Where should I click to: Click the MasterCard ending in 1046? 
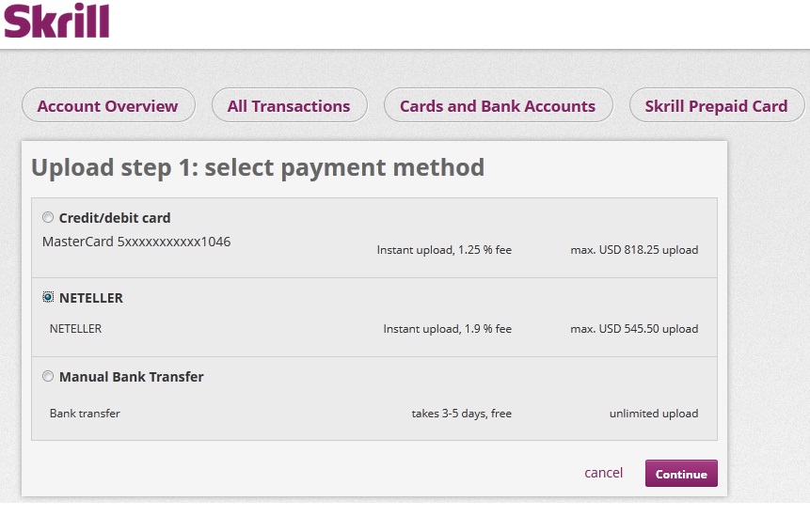pyautogui.click(x=136, y=242)
